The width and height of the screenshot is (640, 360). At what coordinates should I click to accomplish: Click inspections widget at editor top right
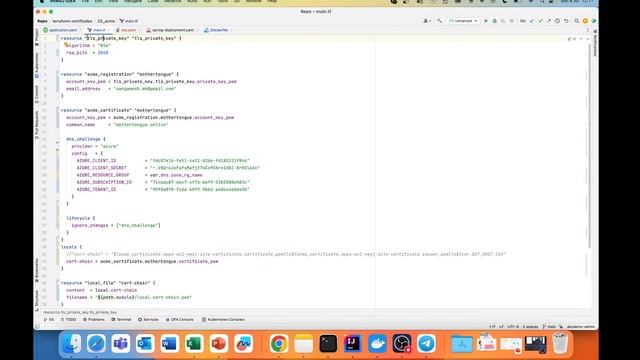pyautogui.click(x=572, y=39)
